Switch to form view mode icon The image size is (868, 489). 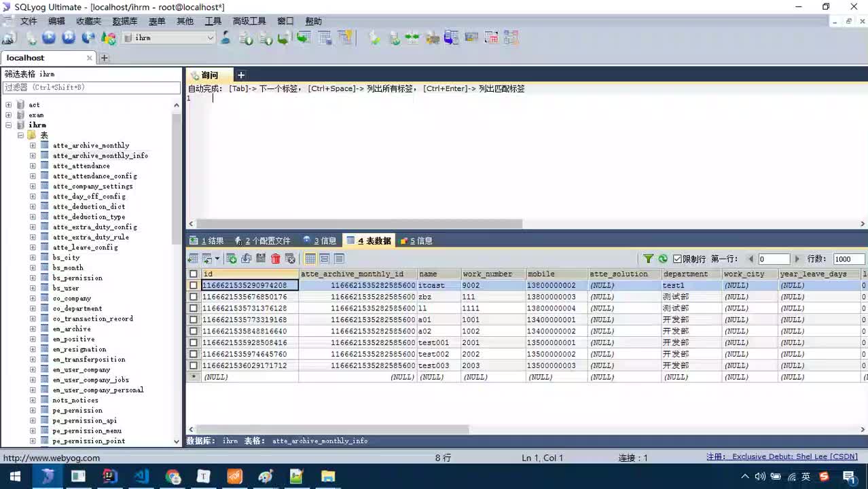[325, 259]
